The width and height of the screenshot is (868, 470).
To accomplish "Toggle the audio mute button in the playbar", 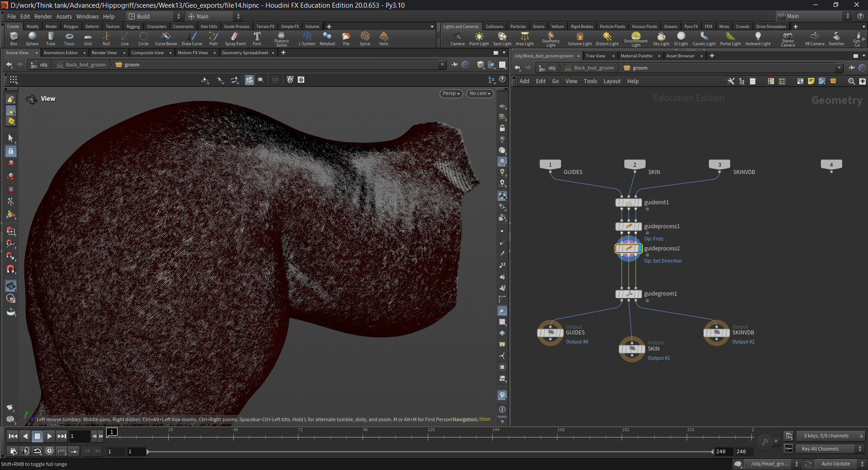I will tap(25, 451).
